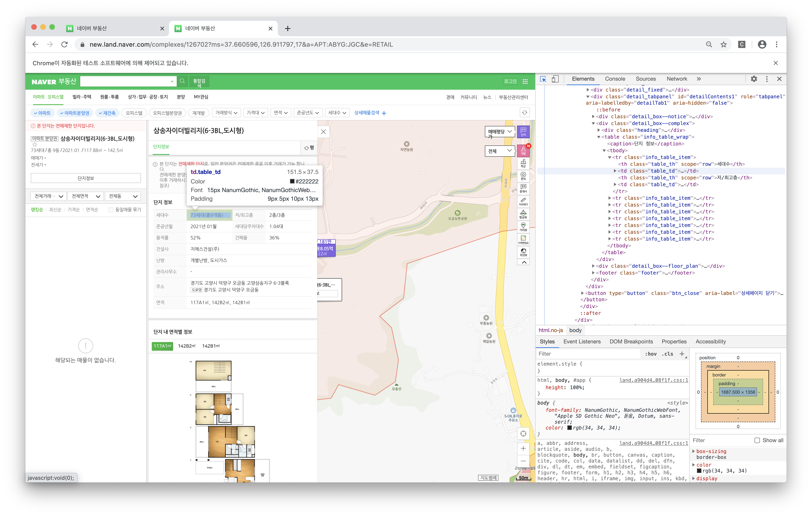
Task: Open the Event Listeners pane tab
Action: pos(582,342)
